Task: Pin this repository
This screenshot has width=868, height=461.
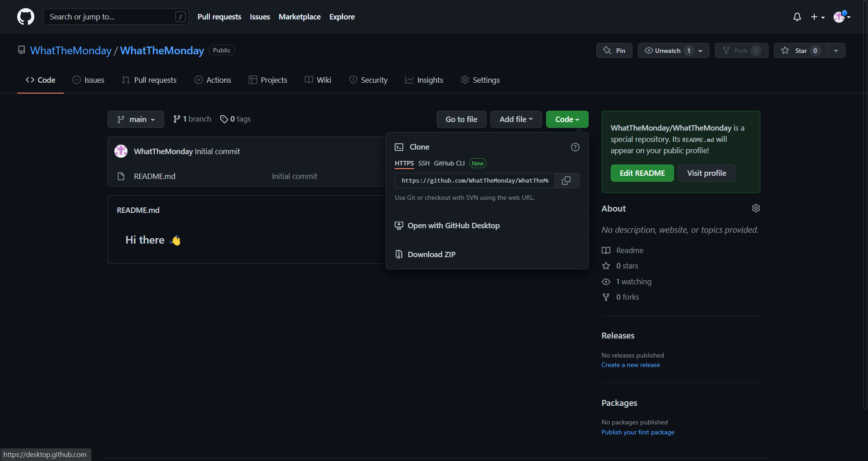Action: click(x=614, y=51)
